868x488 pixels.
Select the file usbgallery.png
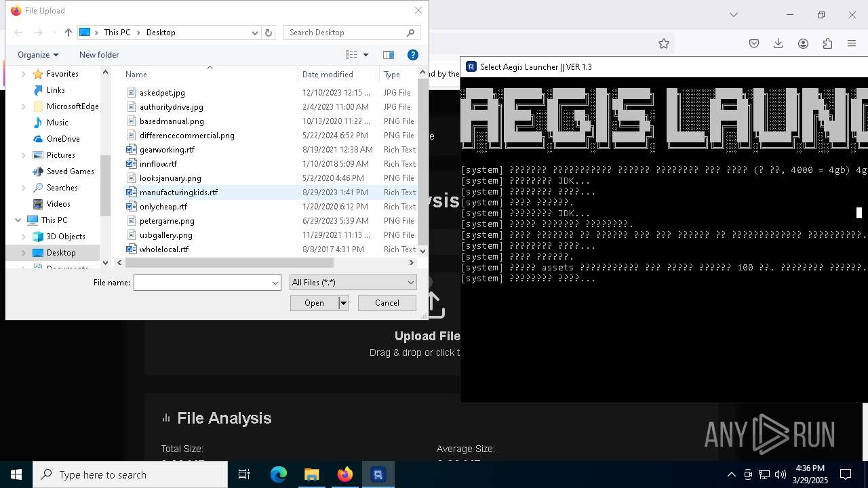(x=165, y=235)
